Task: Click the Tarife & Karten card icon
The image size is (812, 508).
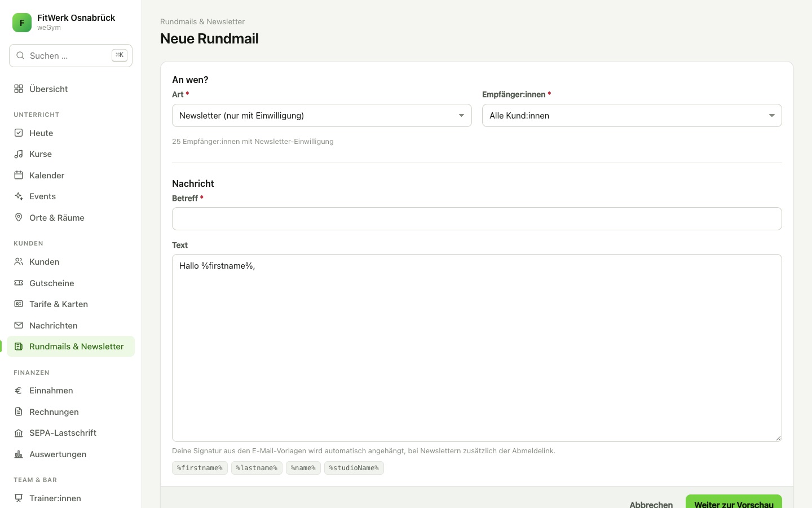Action: click(x=19, y=304)
